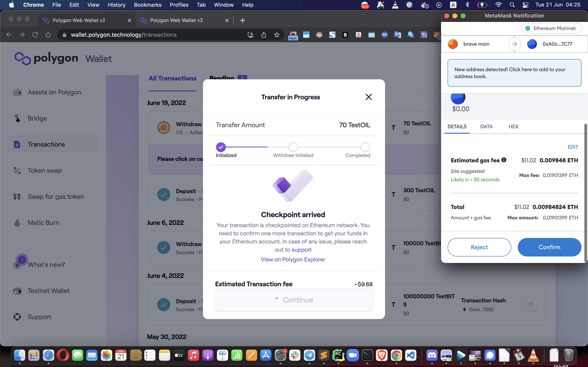Image resolution: width=588 pixels, height=367 pixels.
Task: Open the Ethereum Mainnet network selector
Action: coord(551,28)
